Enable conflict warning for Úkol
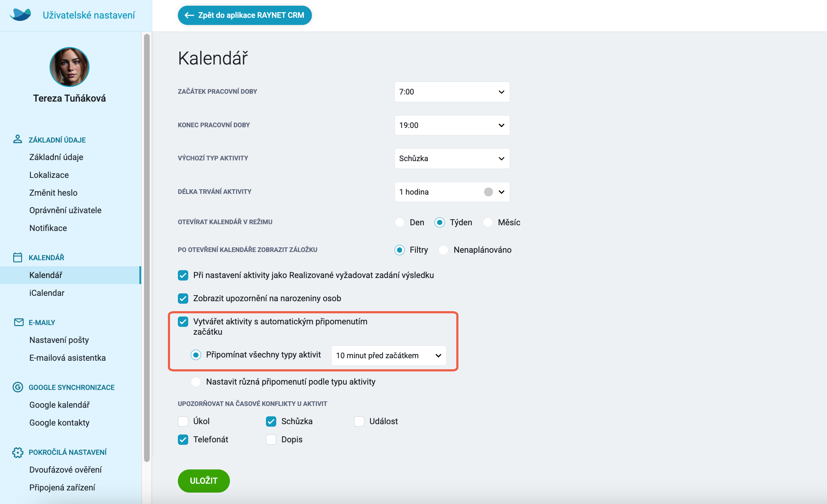Viewport: 827px width, 504px height. point(183,421)
